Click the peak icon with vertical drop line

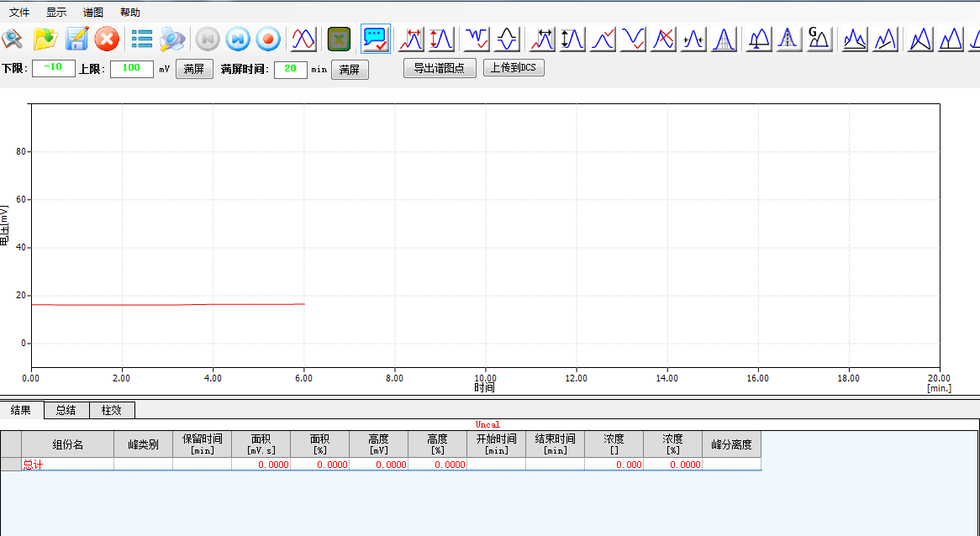[950, 39]
